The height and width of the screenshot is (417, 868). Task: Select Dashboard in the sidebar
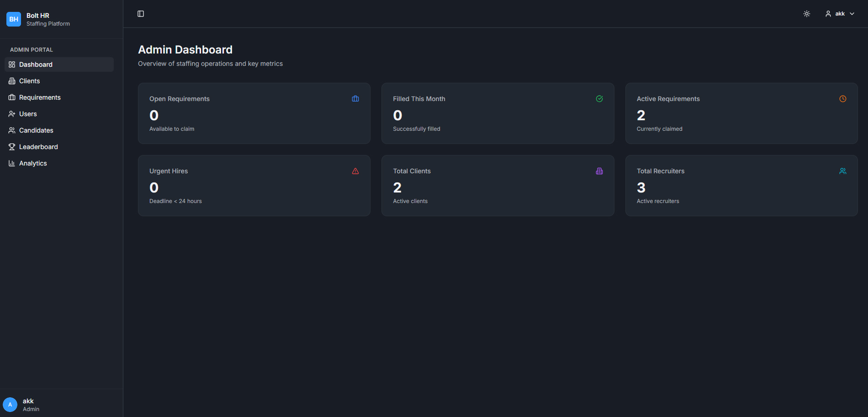[x=36, y=64]
